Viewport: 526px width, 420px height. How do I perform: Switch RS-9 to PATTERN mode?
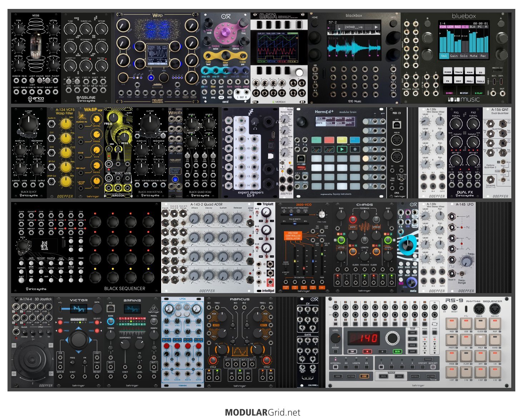pos(351,376)
